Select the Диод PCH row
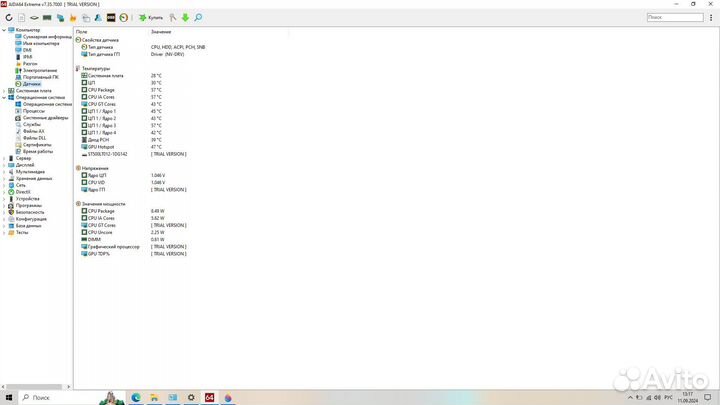 coord(98,140)
